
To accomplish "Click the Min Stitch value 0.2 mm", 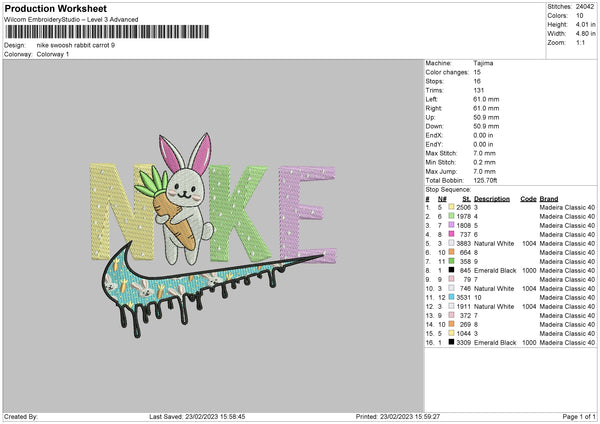I will (x=484, y=162).
